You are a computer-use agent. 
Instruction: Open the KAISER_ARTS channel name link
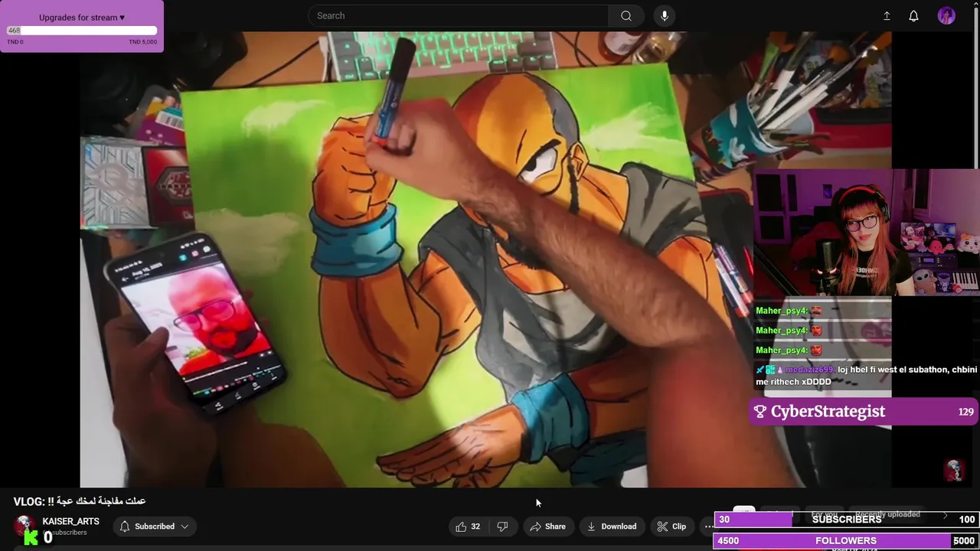click(x=70, y=521)
